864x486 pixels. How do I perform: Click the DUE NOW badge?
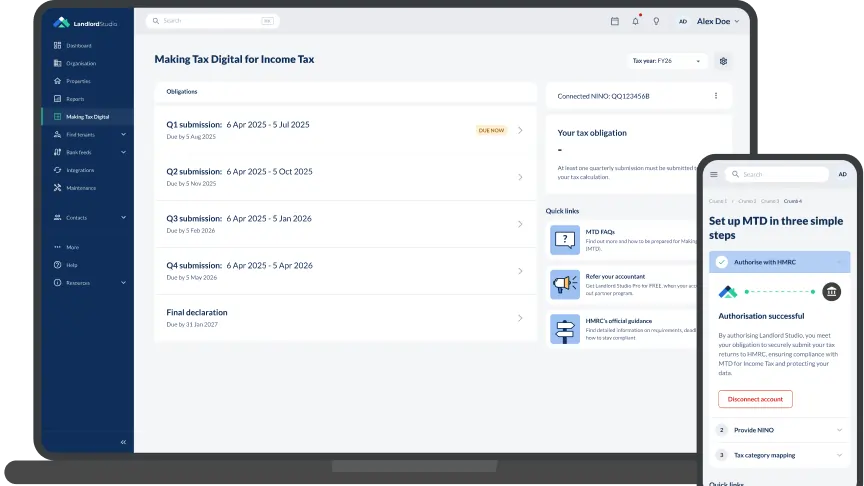click(491, 131)
